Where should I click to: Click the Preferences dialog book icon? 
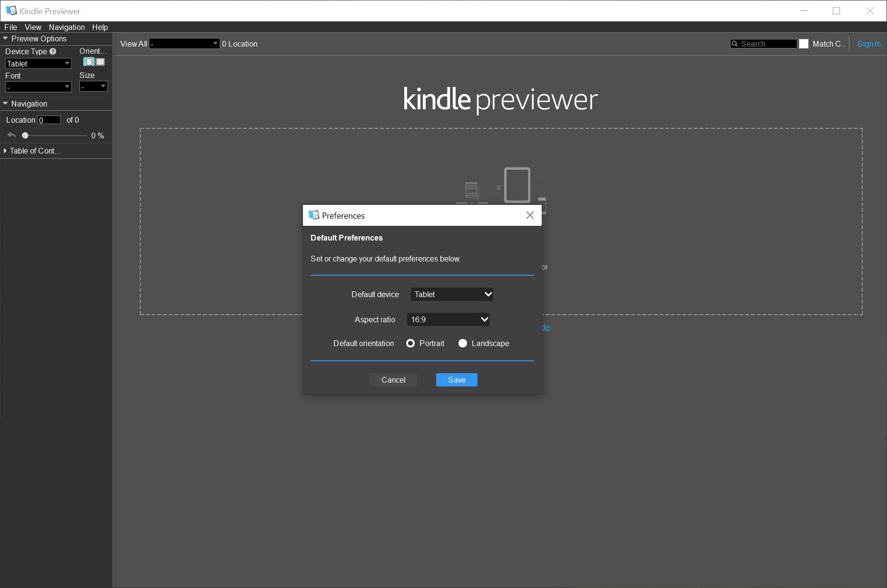314,215
